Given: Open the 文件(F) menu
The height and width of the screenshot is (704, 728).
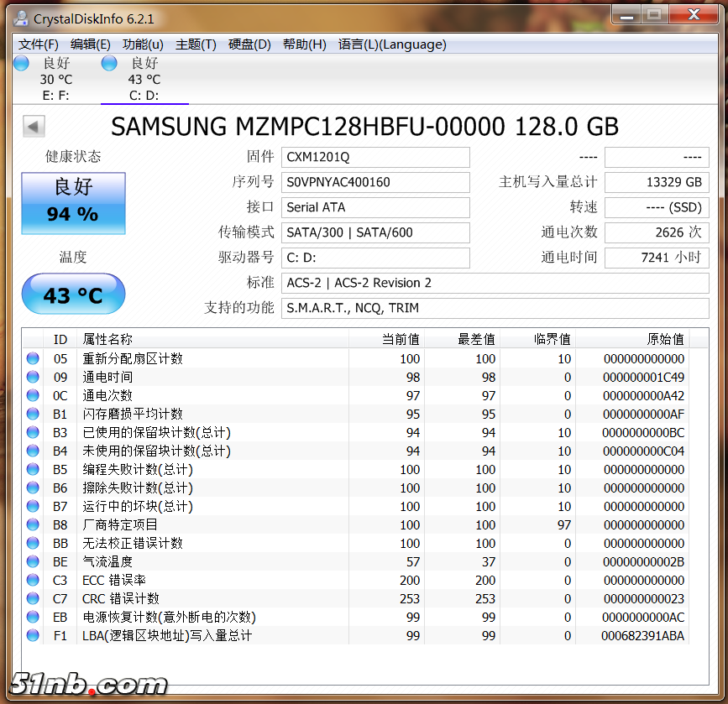Looking at the screenshot, I should [38, 44].
